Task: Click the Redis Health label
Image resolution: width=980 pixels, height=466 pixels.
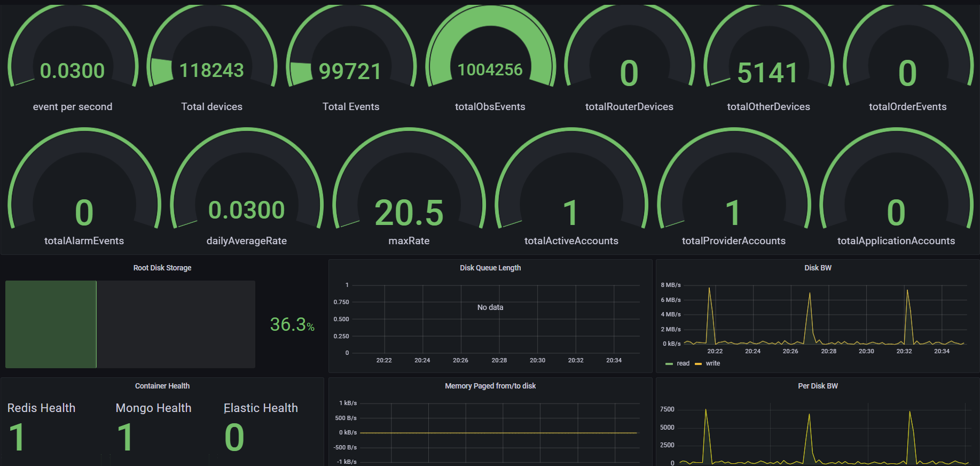Action: tap(41, 408)
